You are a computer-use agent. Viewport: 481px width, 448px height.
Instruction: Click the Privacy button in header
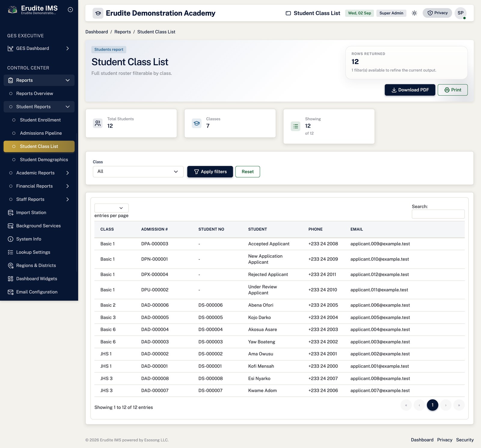(437, 13)
